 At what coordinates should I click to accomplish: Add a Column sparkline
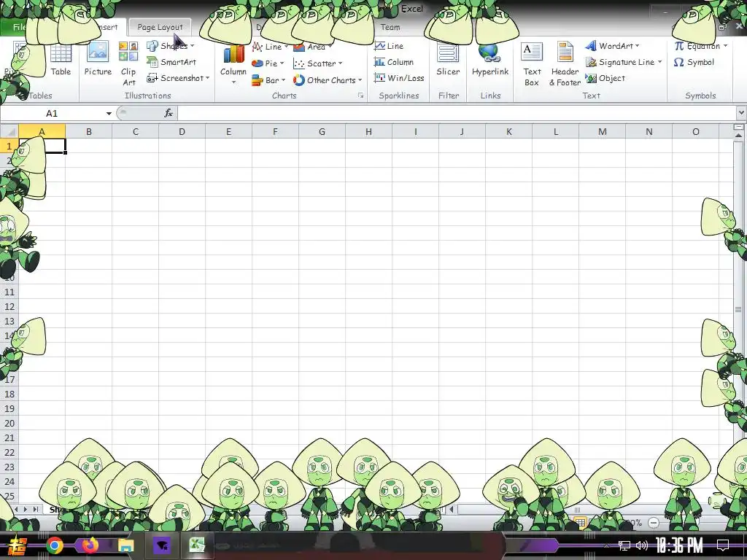pyautogui.click(x=393, y=62)
